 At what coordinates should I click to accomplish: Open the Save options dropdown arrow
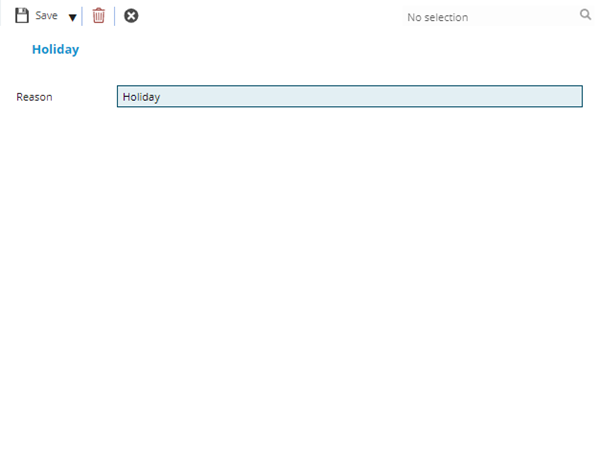coord(72,17)
